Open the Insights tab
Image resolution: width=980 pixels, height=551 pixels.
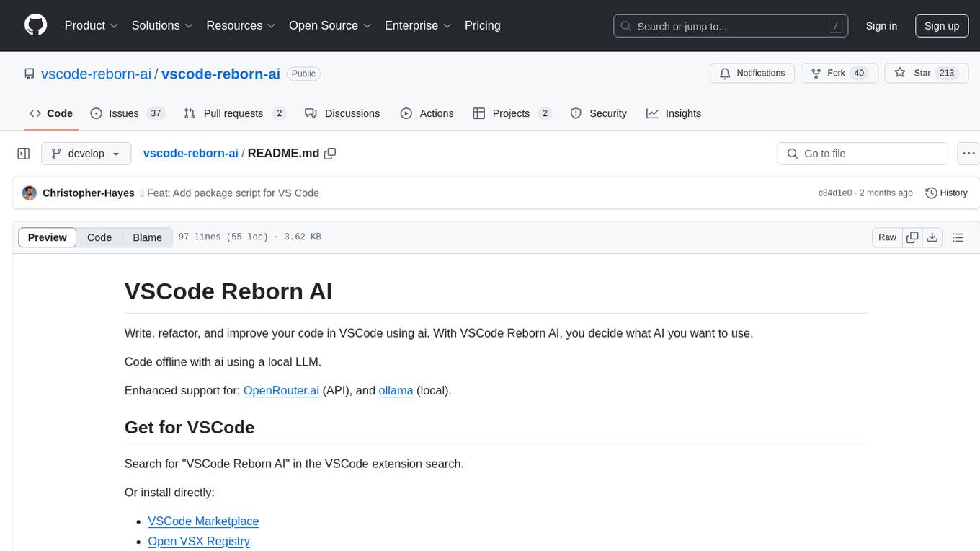pyautogui.click(x=674, y=113)
